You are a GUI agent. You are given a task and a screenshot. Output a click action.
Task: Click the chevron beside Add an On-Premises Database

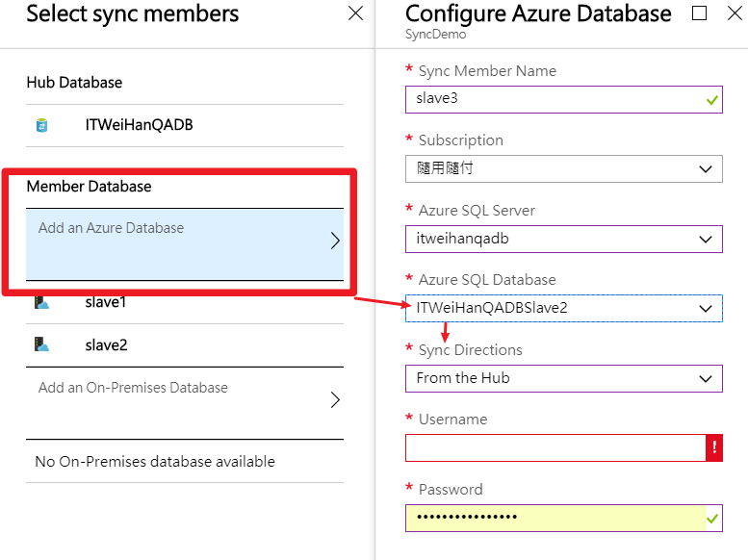coord(335,399)
